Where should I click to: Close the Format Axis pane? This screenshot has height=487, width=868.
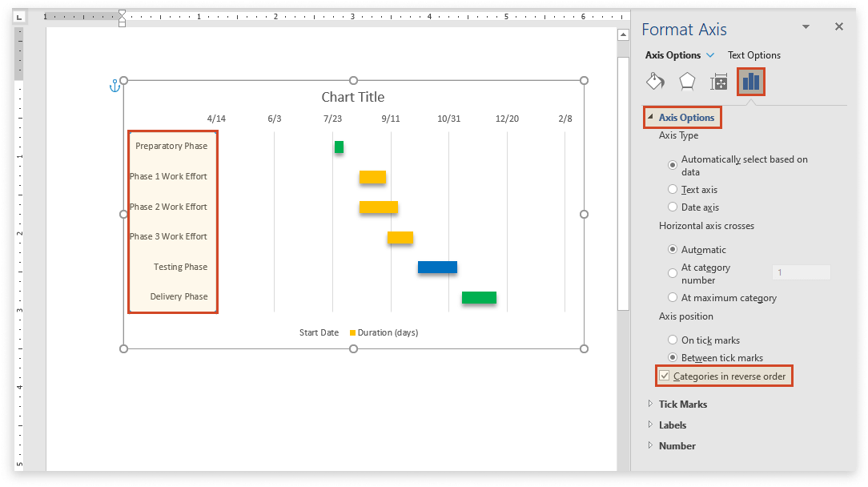pos(838,27)
